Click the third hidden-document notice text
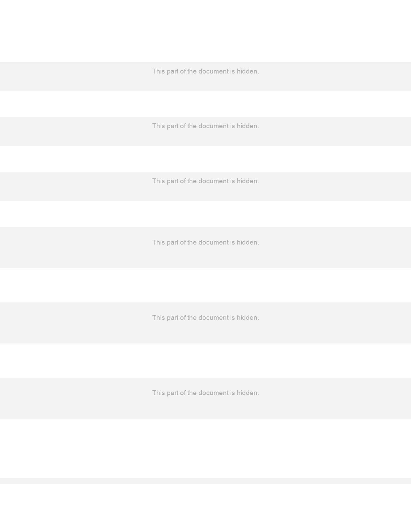The height and width of the screenshot is (532, 411). click(205, 181)
